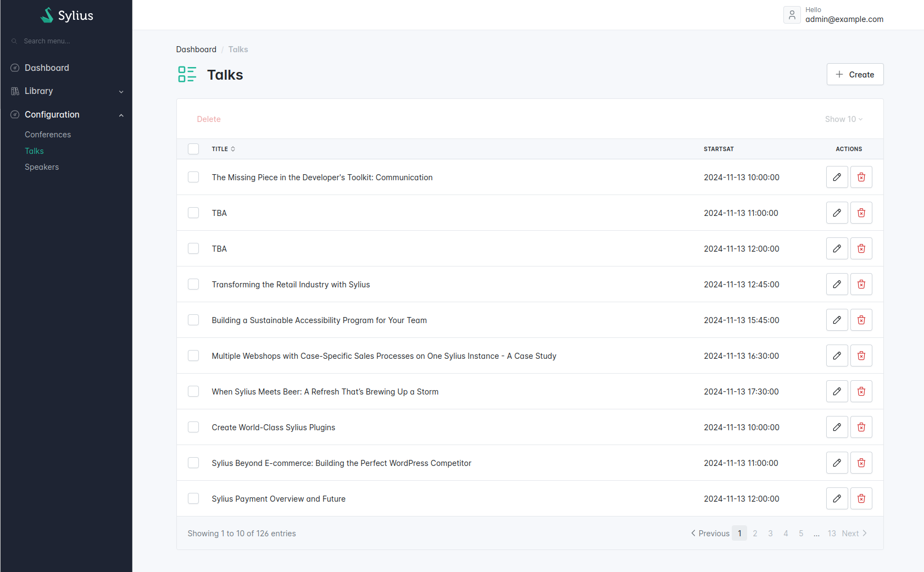Go to page 2
The image size is (924, 572).
755,534
